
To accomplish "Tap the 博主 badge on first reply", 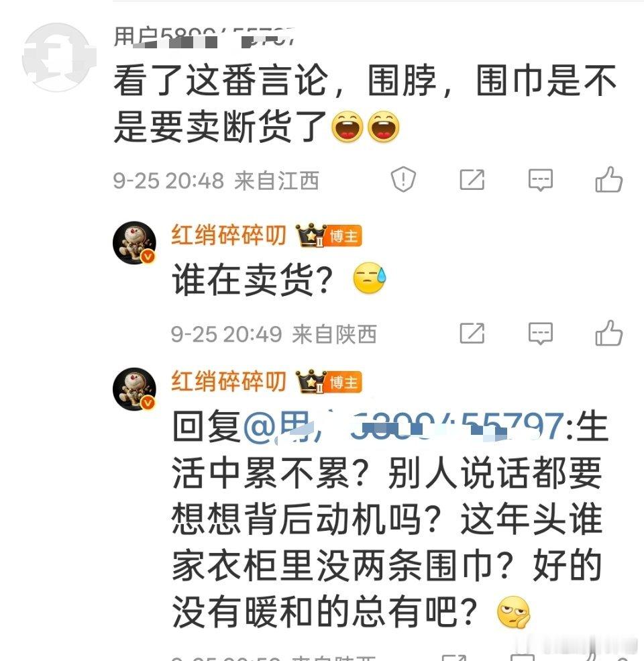I will click(x=344, y=236).
